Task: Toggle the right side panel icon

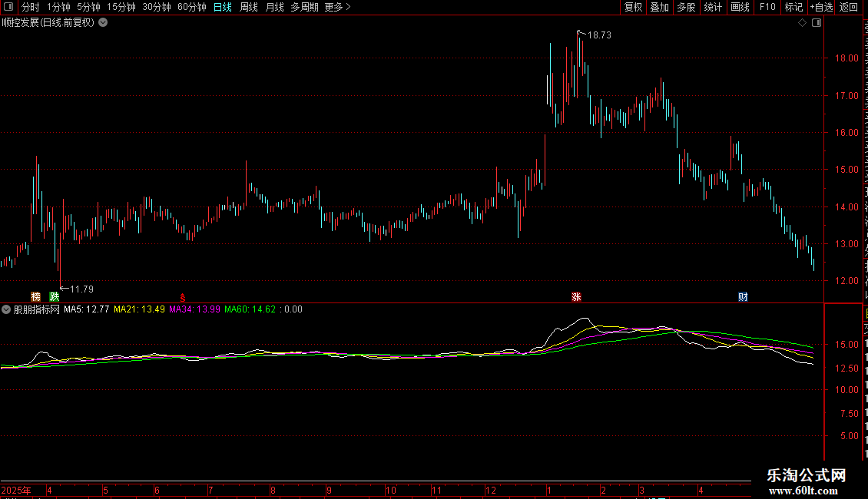Action: click(817, 23)
